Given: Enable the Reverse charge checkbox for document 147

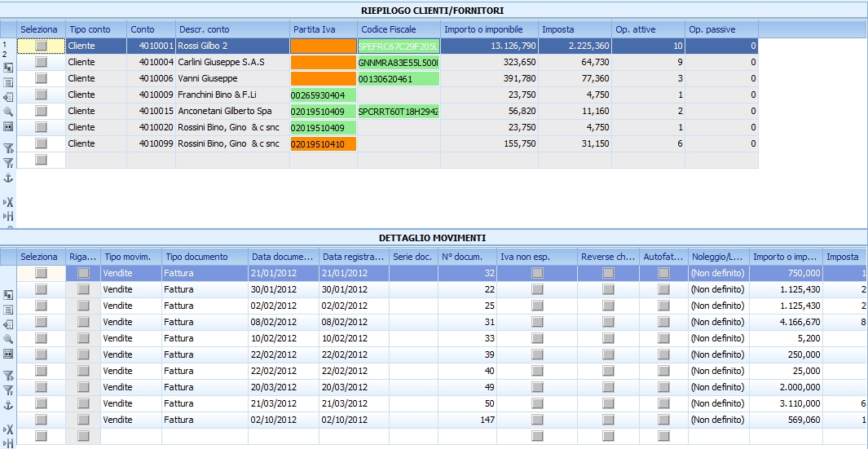Looking at the screenshot, I should click(x=608, y=420).
